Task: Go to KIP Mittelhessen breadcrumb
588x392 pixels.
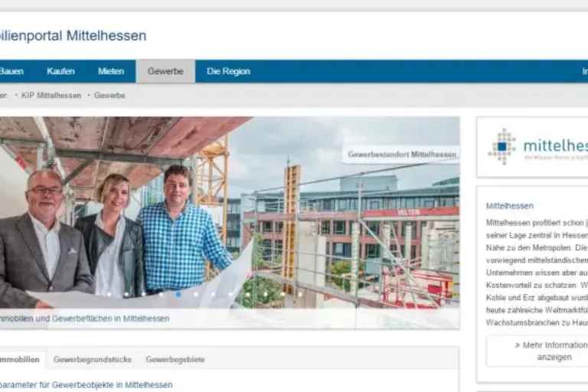Action: click(x=51, y=95)
